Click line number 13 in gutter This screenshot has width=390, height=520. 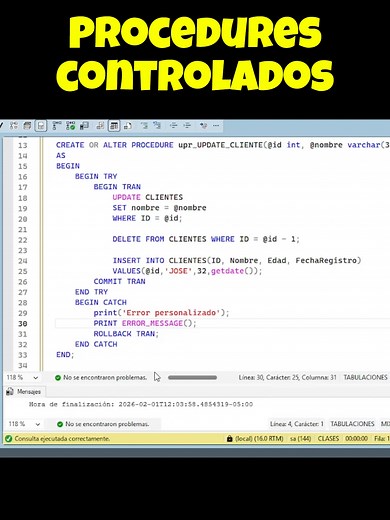coord(23,145)
